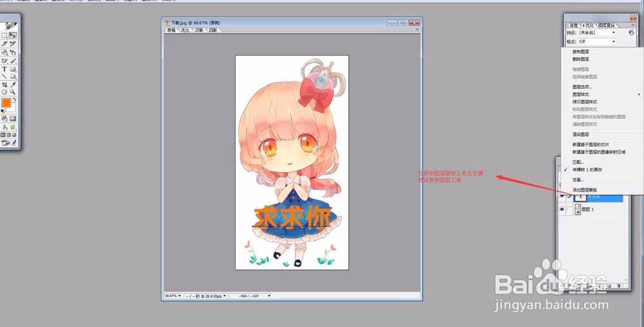Toggle link box of 图层 1

coord(569,210)
